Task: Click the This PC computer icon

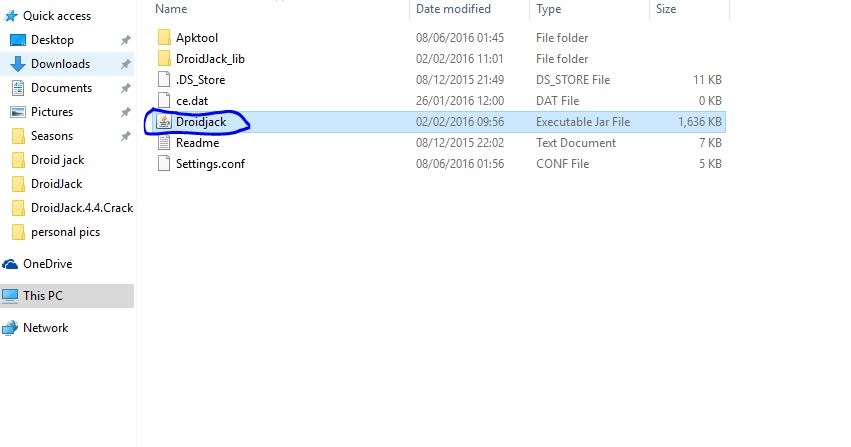Action: (x=10, y=296)
